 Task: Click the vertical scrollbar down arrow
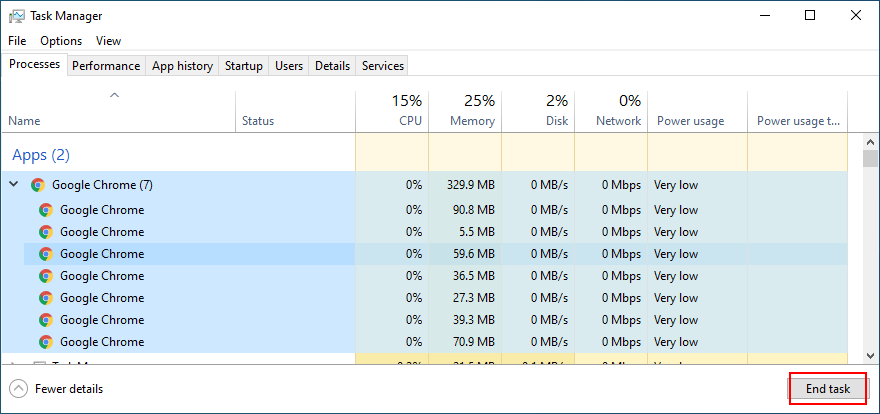870,356
